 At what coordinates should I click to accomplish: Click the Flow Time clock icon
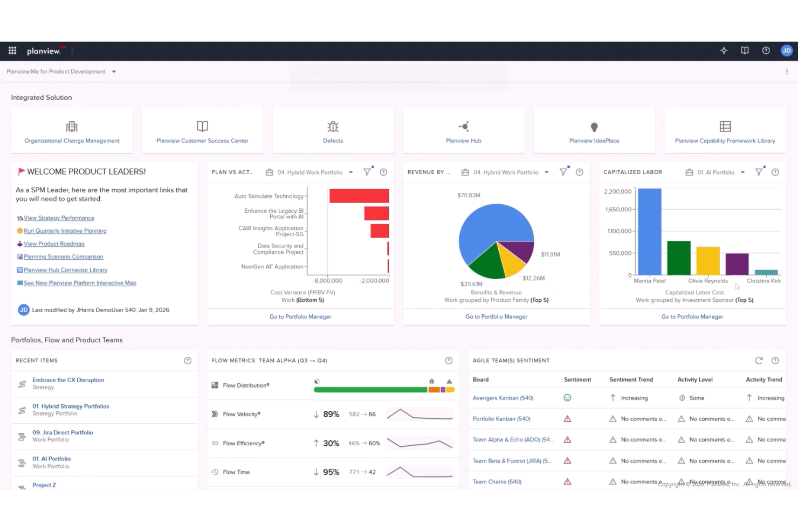coord(215,472)
